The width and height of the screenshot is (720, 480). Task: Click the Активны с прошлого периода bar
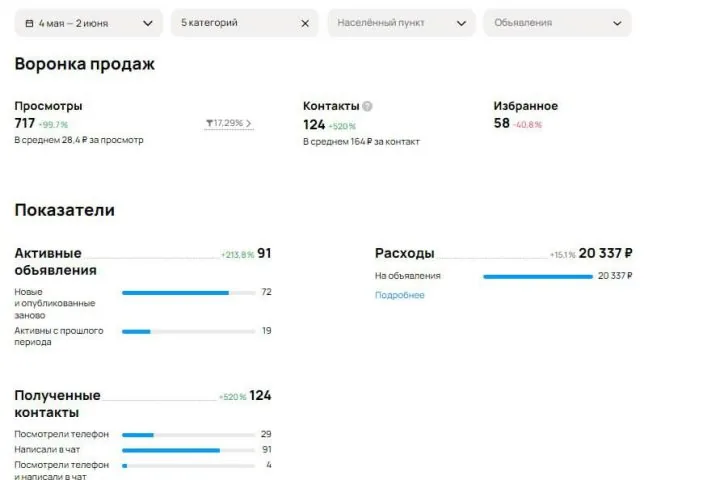[x=189, y=332]
